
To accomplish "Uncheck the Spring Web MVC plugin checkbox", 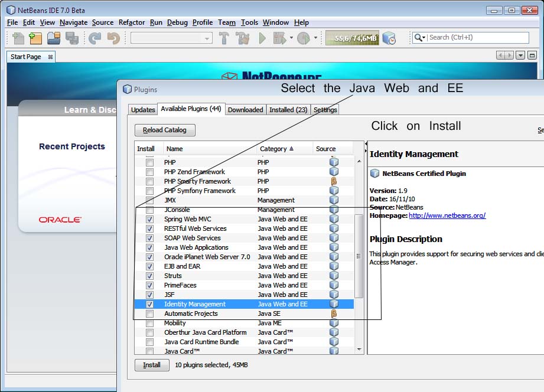I will (x=149, y=219).
